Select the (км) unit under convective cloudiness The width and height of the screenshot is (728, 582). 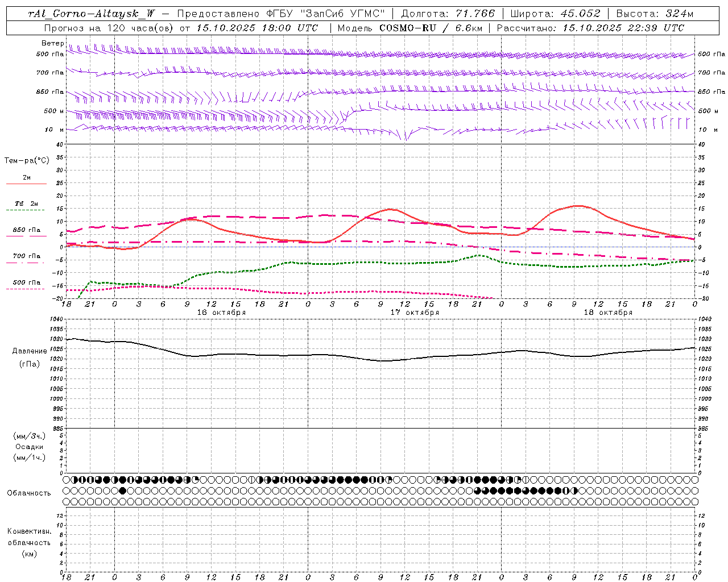pyautogui.click(x=30, y=554)
